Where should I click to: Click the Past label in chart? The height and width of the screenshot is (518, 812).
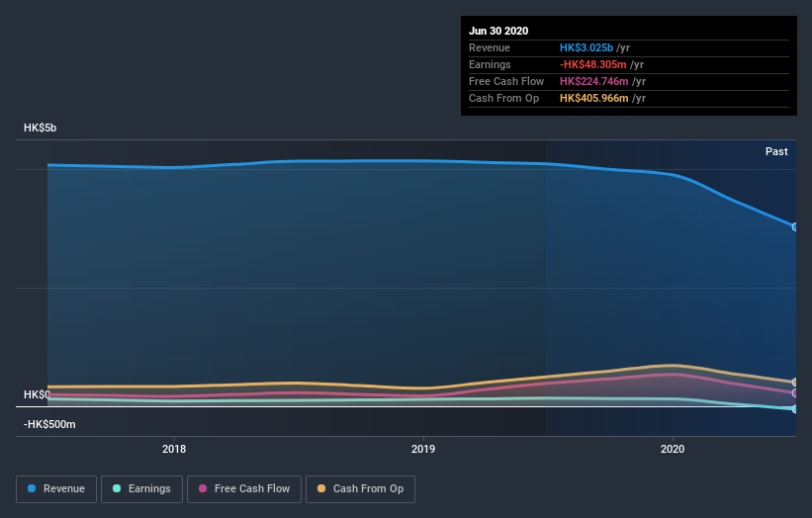(776, 151)
